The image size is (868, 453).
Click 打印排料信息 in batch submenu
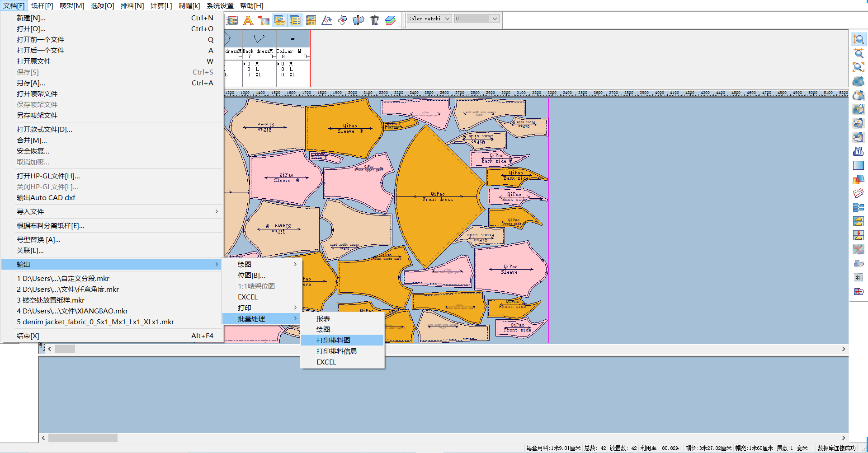pyautogui.click(x=342, y=351)
